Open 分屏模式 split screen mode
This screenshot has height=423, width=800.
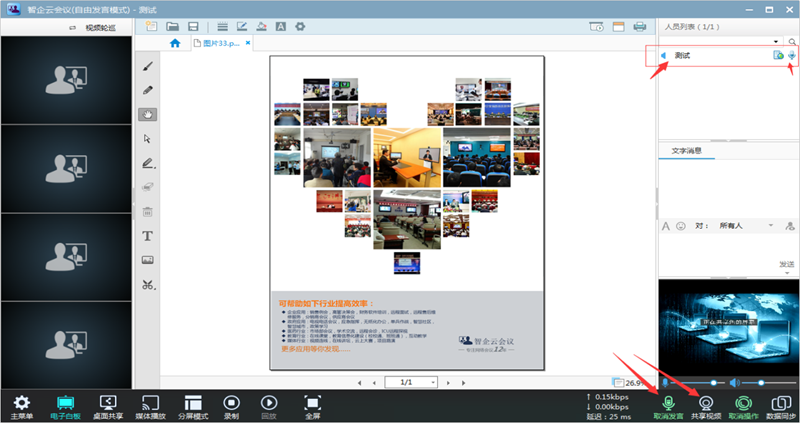(x=193, y=408)
